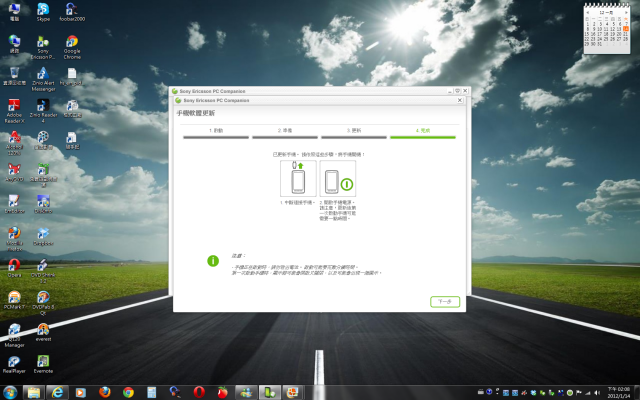The image size is (640, 400).
Task: Open PCMark 7 desktop shortcut
Action: pyautogui.click(x=14, y=300)
